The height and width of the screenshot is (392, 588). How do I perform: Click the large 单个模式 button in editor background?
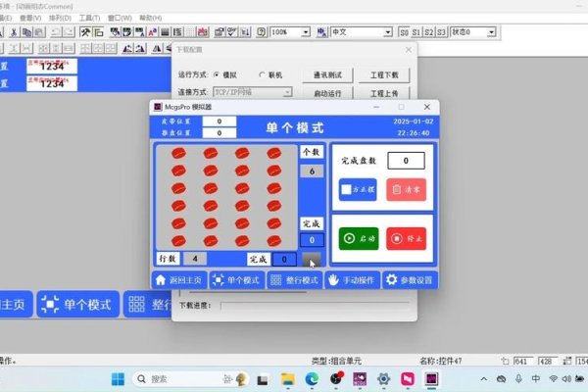pyautogui.click(x=78, y=304)
